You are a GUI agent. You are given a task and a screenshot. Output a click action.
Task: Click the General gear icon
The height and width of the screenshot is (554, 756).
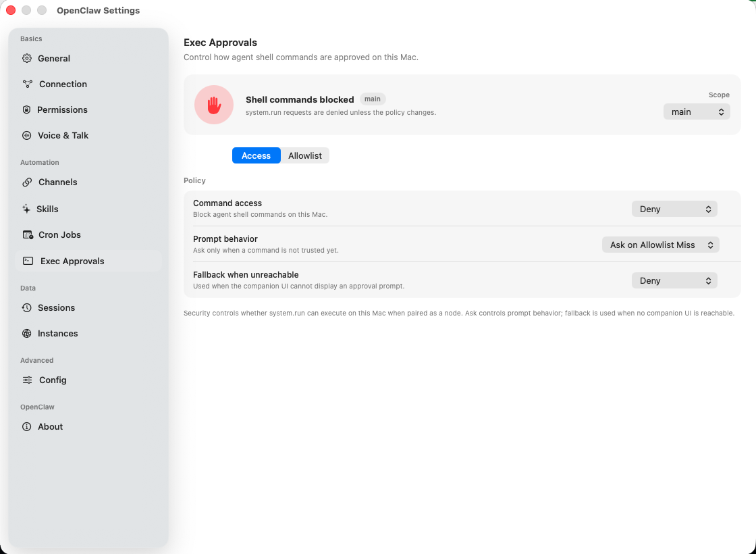pos(27,58)
